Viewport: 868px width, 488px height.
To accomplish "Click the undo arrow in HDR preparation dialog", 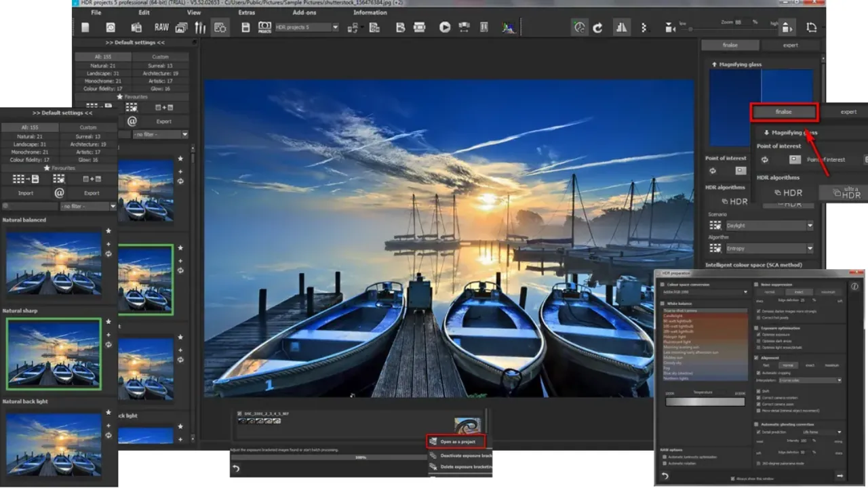I will pyautogui.click(x=665, y=476).
